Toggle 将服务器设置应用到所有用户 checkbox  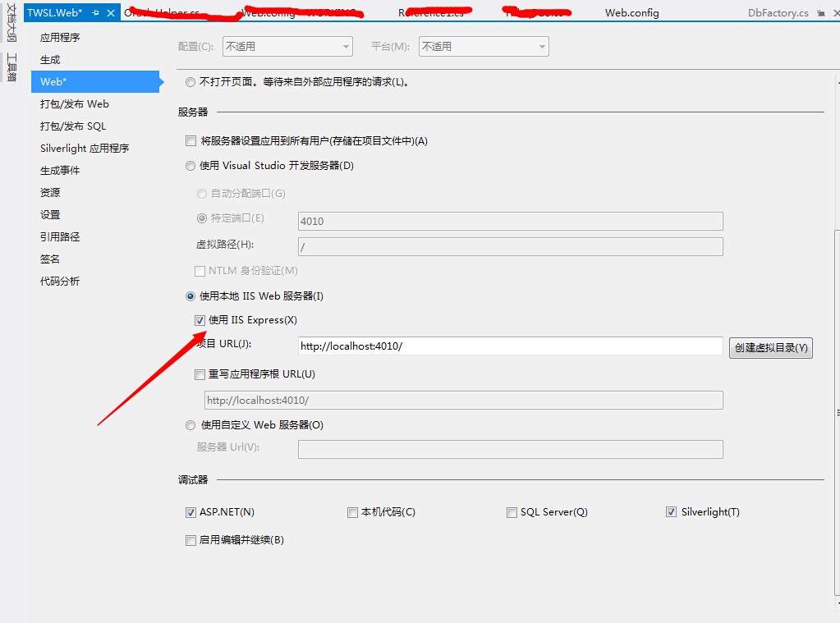tap(190, 141)
